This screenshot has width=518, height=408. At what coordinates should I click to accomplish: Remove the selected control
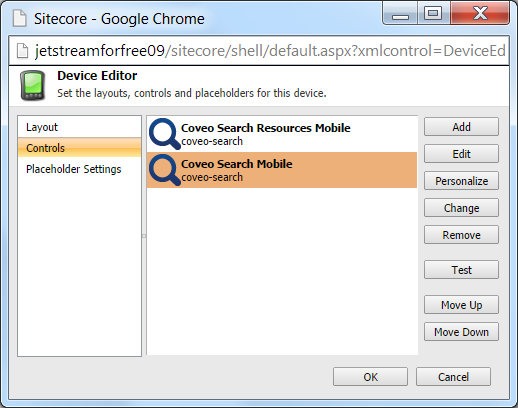point(461,235)
